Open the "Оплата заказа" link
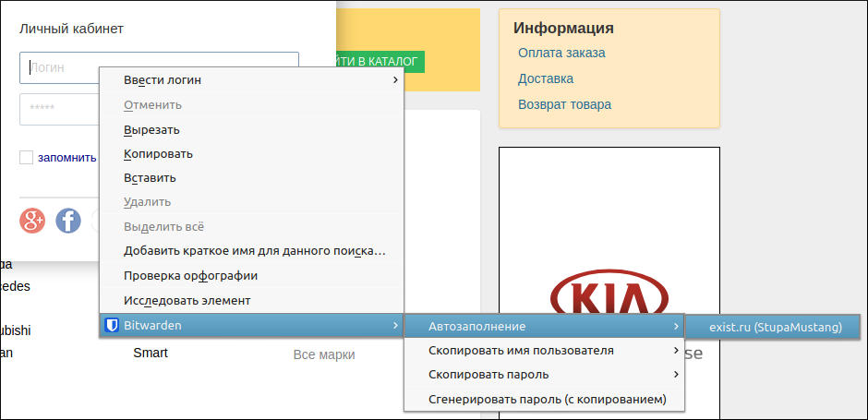 tap(561, 53)
